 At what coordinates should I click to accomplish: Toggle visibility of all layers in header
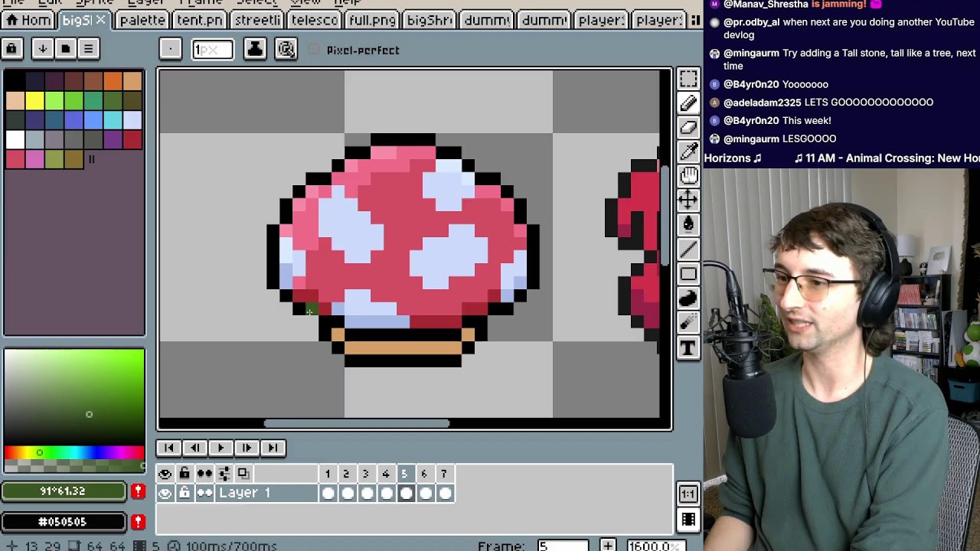pyautogui.click(x=165, y=474)
